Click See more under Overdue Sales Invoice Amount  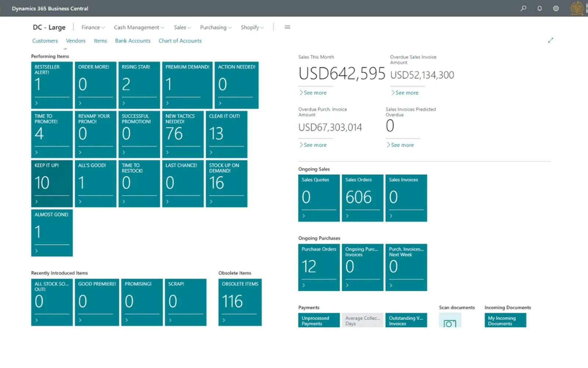(405, 93)
